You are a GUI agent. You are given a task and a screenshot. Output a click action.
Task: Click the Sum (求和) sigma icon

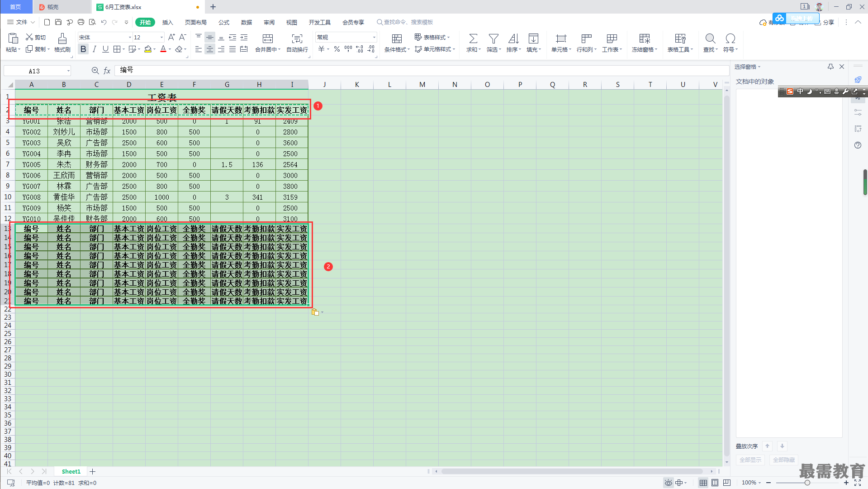point(473,38)
